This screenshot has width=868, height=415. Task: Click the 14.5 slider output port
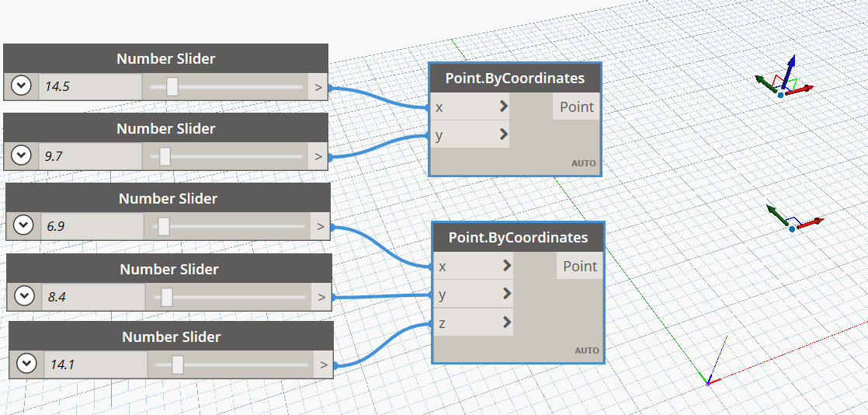tap(318, 87)
